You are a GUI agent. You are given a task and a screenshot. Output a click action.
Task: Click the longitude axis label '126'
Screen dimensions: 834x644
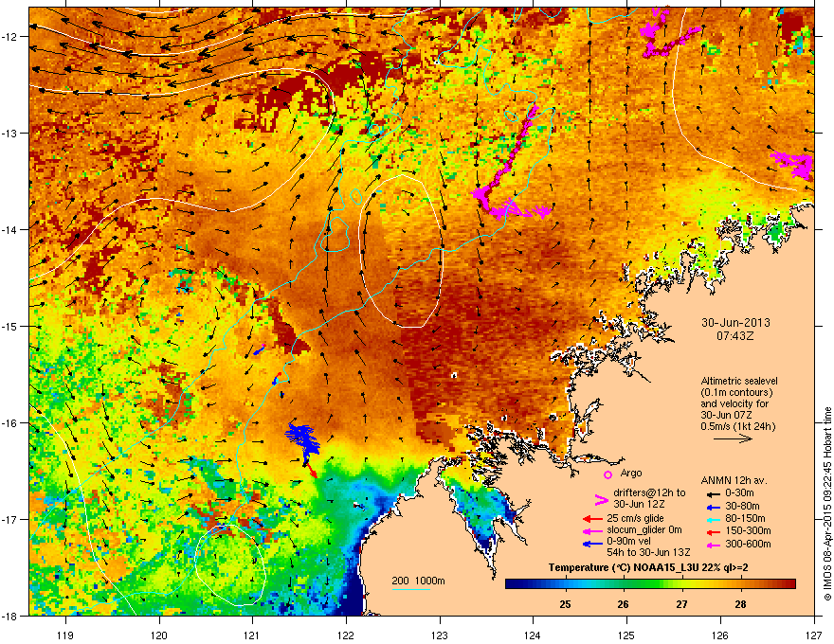pos(720,635)
